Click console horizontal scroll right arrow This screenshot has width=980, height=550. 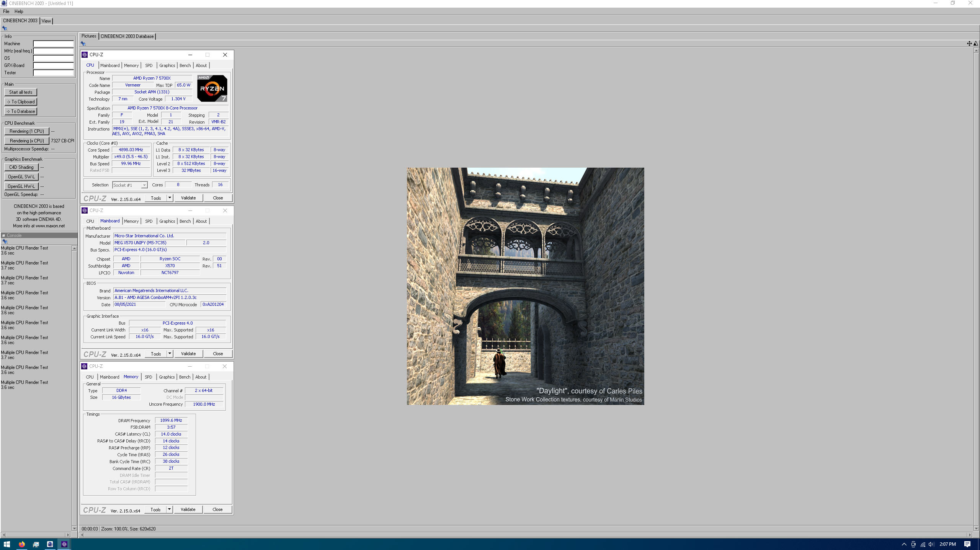click(x=68, y=535)
